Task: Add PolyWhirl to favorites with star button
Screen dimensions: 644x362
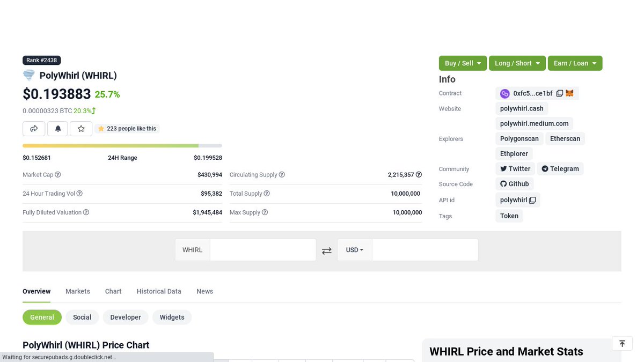Action: [x=81, y=129]
